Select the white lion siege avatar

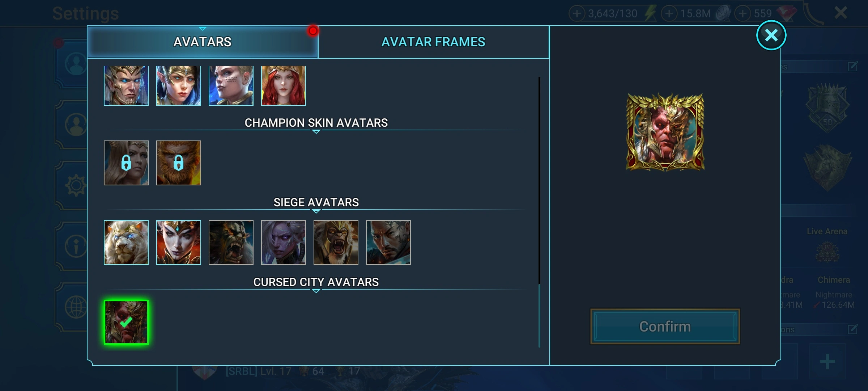(x=126, y=243)
